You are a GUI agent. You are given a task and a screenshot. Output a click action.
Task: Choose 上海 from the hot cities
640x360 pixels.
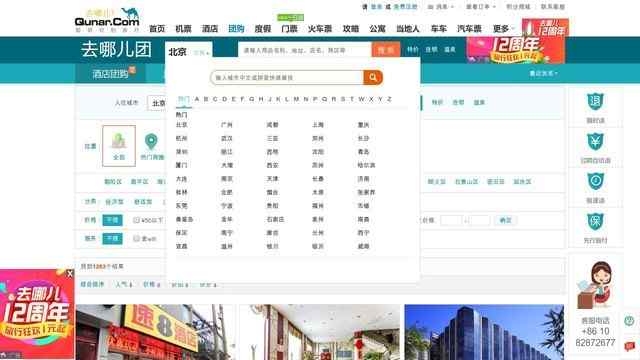318,125
